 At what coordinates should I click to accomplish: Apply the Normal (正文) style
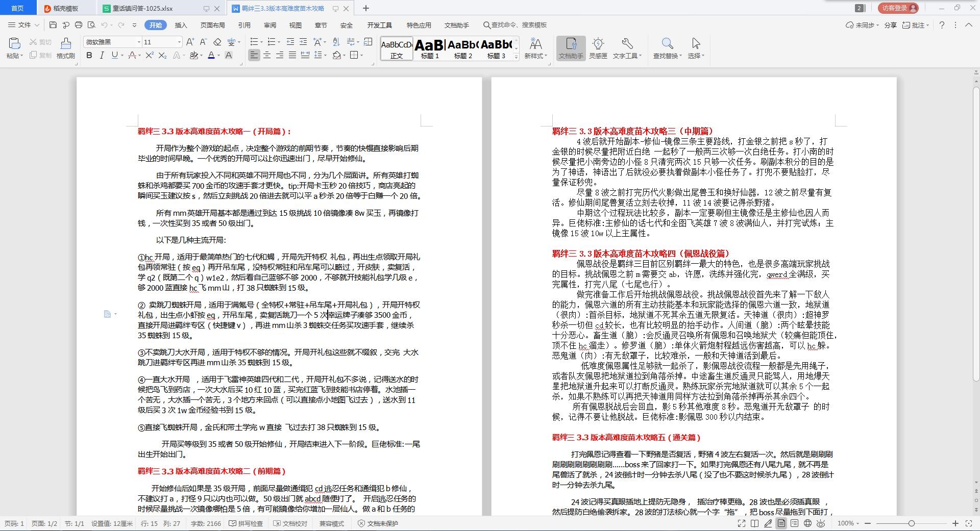(397, 49)
